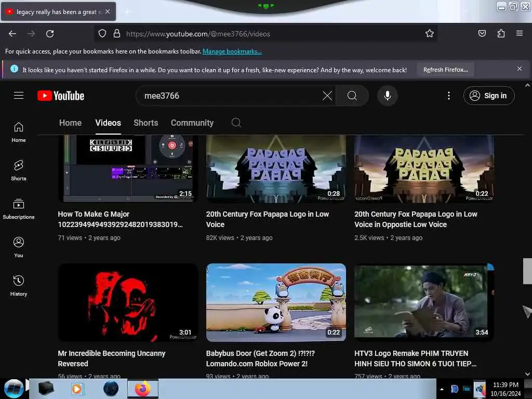Clear the search box with the X icon

click(x=327, y=96)
